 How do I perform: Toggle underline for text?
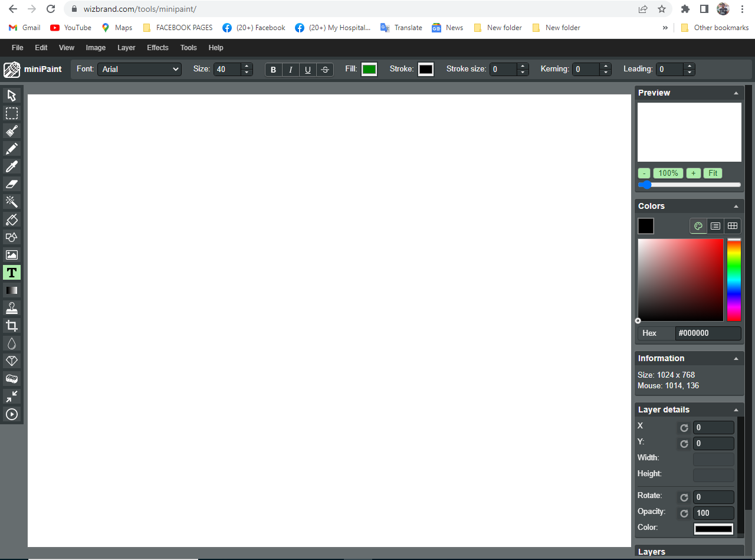[x=307, y=69]
